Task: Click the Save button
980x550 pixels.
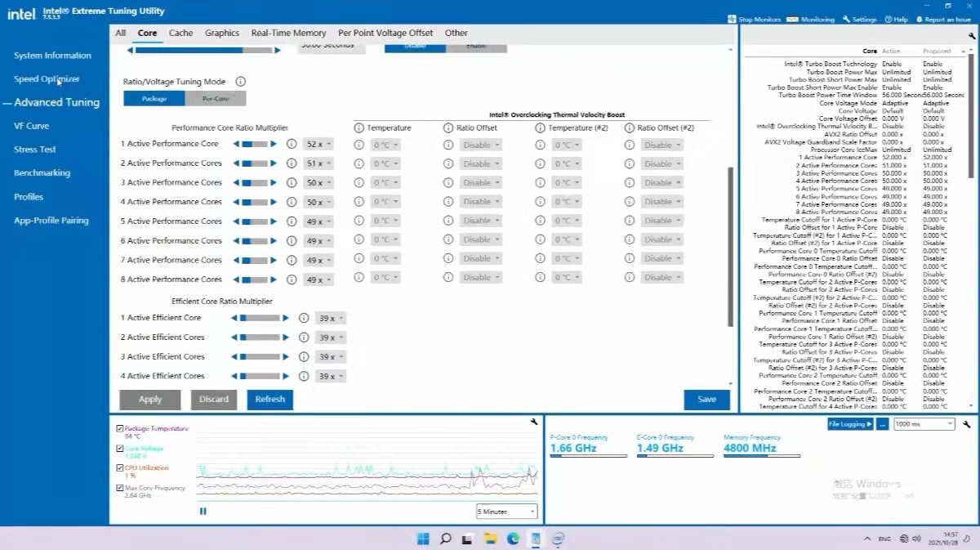Action: pyautogui.click(x=707, y=400)
